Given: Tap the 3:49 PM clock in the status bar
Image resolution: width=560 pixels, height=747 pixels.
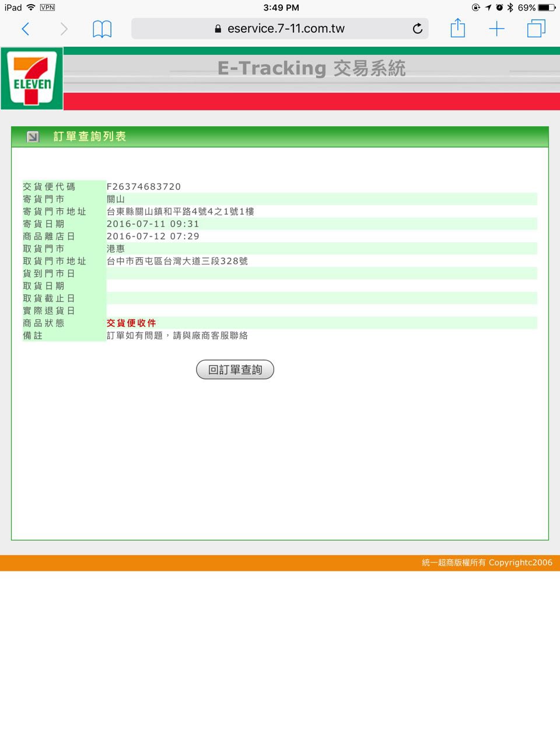Looking at the screenshot, I should point(281,8).
